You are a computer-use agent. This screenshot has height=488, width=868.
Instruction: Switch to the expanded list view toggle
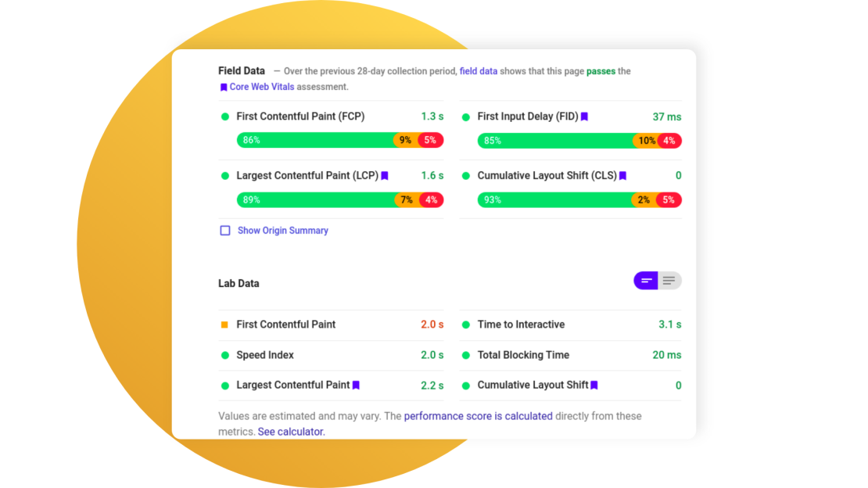click(669, 280)
